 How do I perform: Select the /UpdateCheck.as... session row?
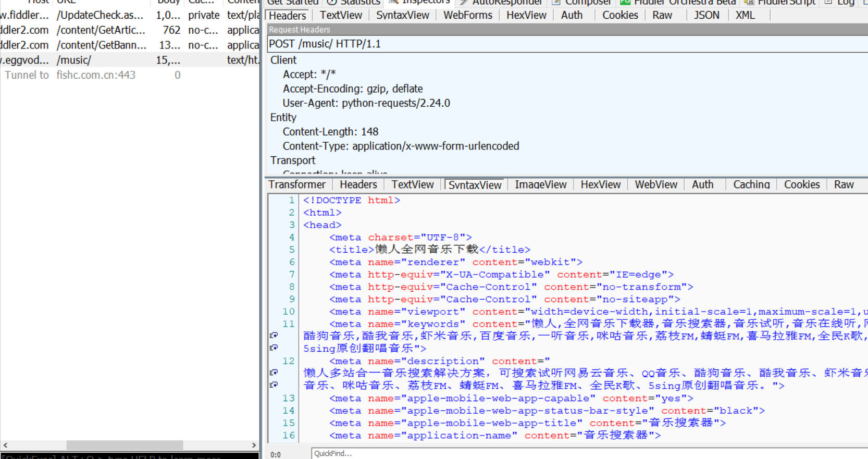coord(130,15)
